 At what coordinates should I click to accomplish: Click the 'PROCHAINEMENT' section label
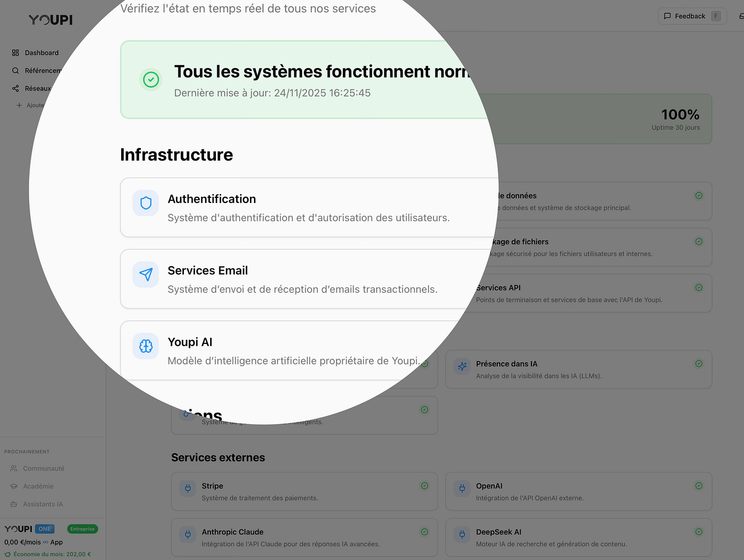pyautogui.click(x=27, y=452)
